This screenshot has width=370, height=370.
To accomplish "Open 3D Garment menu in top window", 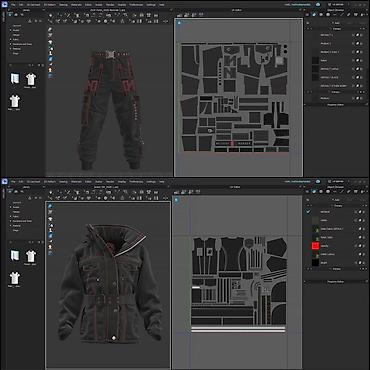I will click(x=33, y=5).
